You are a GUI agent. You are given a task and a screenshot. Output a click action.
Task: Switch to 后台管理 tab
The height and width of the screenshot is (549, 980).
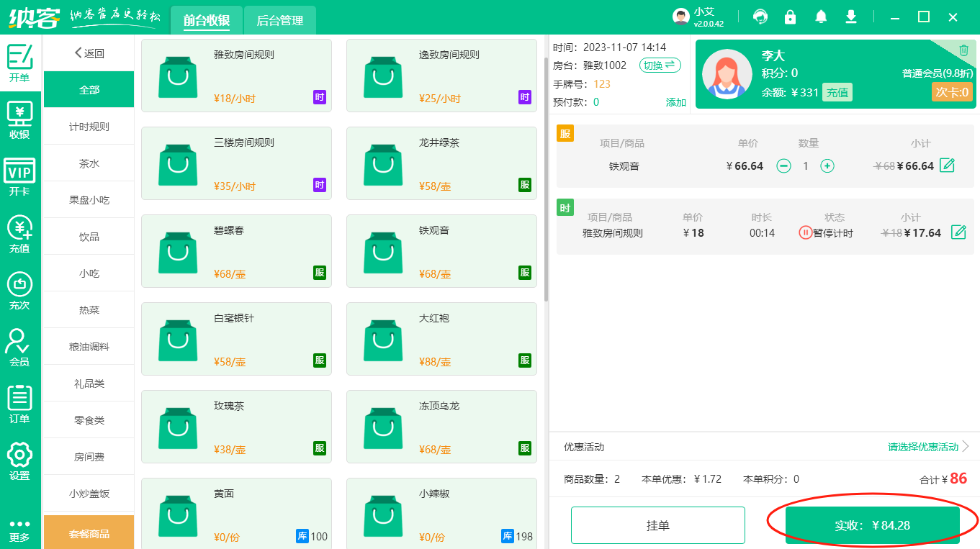pos(280,21)
